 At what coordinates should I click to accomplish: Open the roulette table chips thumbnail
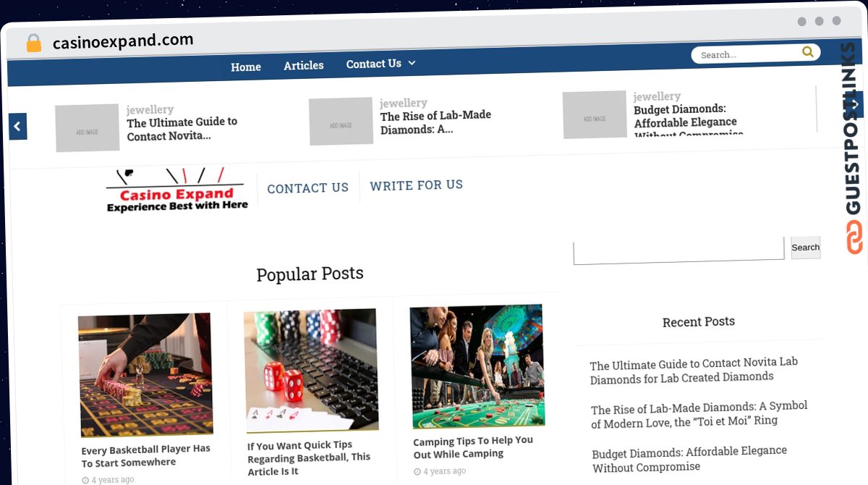click(145, 375)
